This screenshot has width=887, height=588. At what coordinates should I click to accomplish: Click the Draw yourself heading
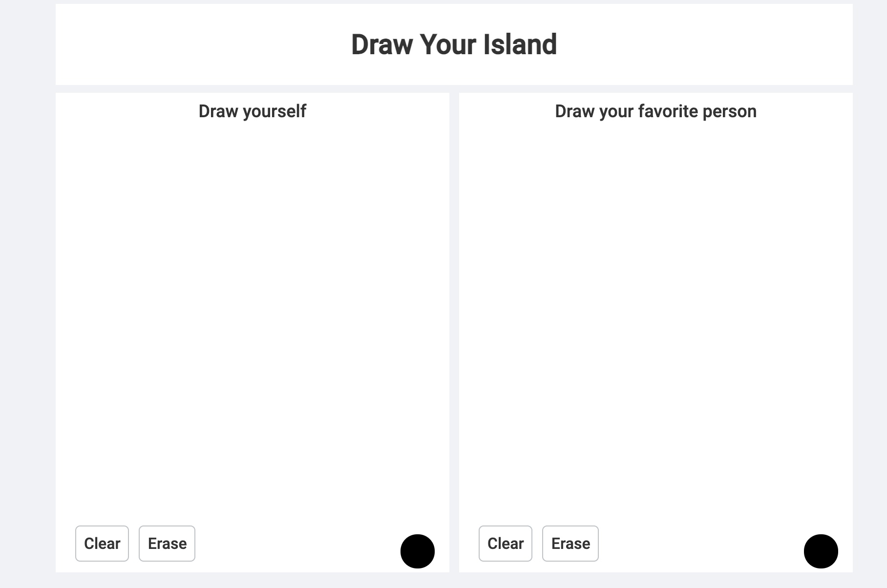(253, 111)
